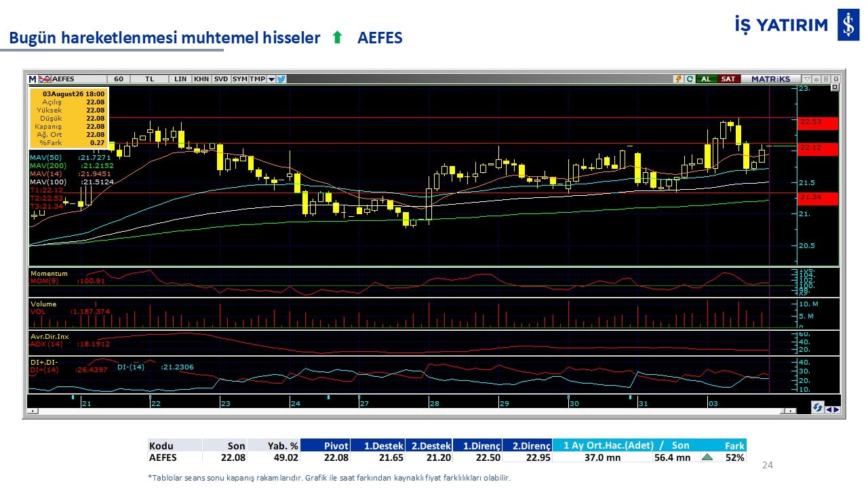This screenshot has width=868, height=488.
Task: Open the chart-type icon beside AEFES
Action: point(45,79)
